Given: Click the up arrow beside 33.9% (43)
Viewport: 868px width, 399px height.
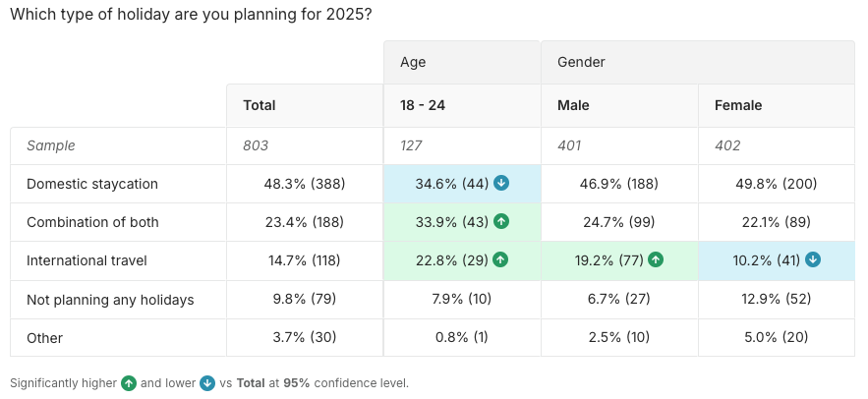Looking at the screenshot, I should coord(500,222).
